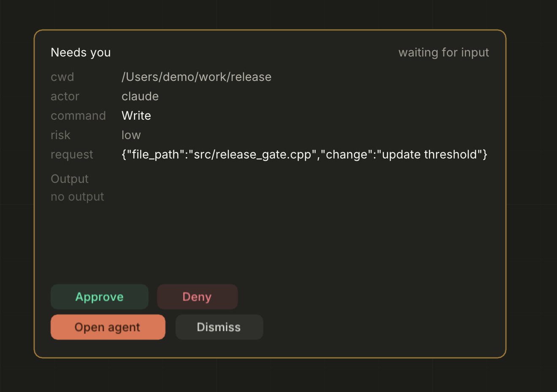
Task: Deny the Write request
Action: 197,297
